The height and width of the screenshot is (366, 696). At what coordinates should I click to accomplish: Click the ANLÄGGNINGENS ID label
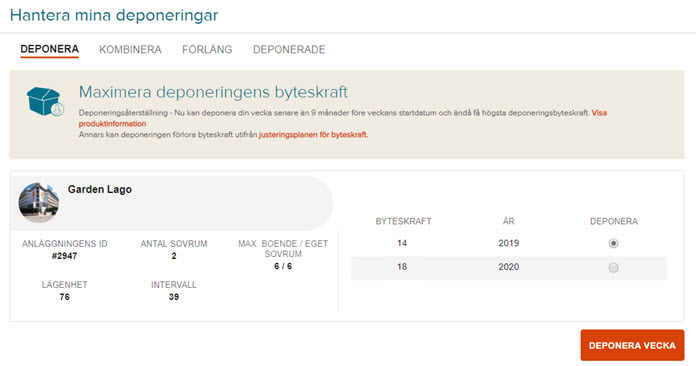pyautogui.click(x=65, y=244)
